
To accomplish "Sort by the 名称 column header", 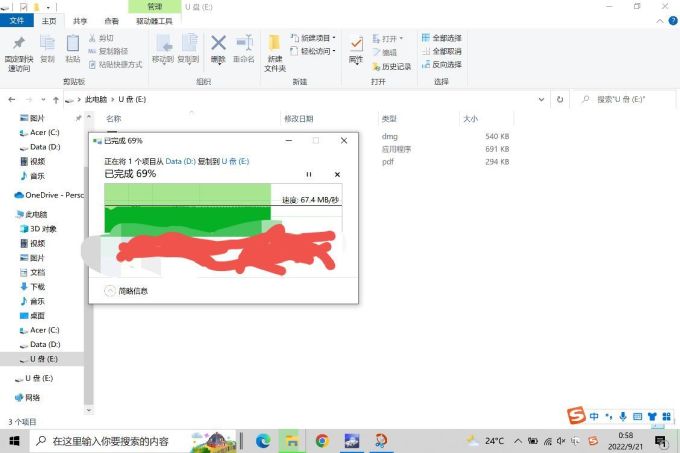I will (114, 119).
